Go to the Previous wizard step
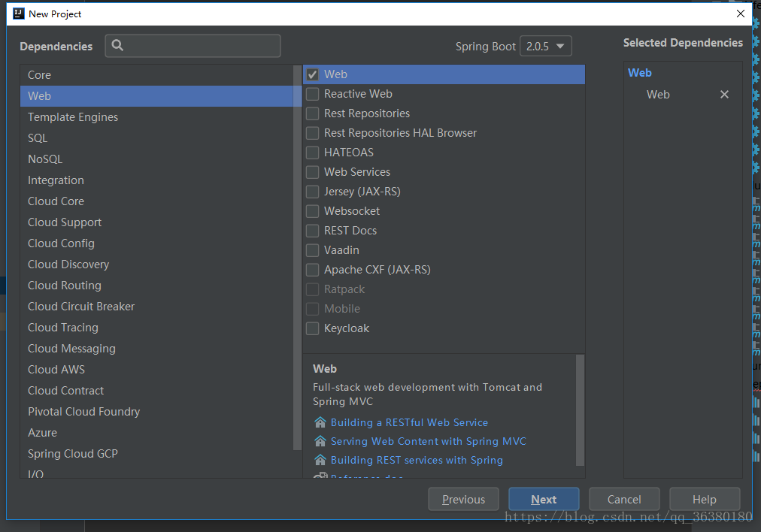 click(463, 500)
